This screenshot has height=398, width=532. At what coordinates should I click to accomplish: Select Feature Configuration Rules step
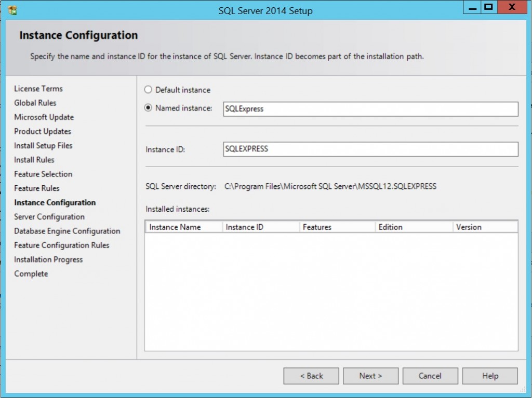click(x=62, y=245)
